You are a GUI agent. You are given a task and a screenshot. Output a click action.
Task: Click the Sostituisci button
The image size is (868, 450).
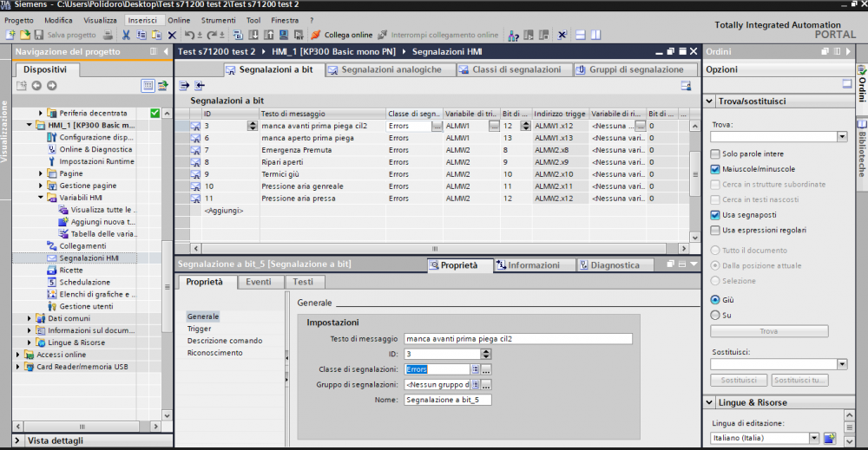coord(739,381)
